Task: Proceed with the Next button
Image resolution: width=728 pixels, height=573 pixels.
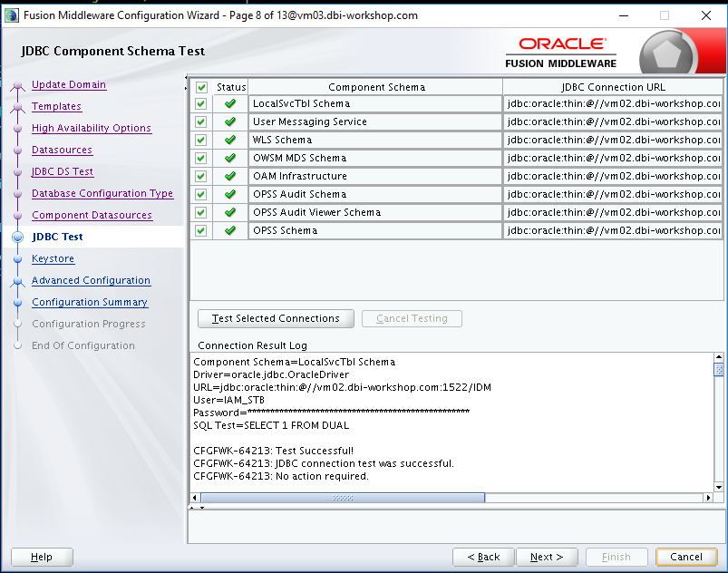Action: click(x=547, y=557)
